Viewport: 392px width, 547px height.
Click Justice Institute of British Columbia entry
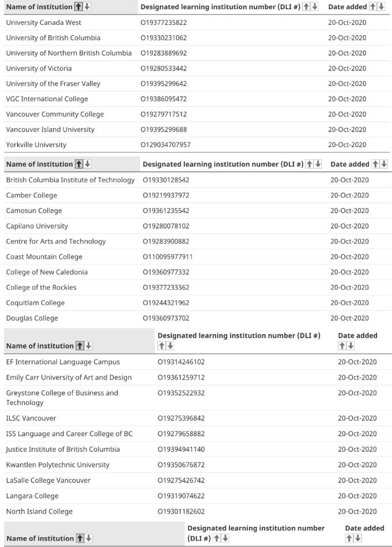63,449
